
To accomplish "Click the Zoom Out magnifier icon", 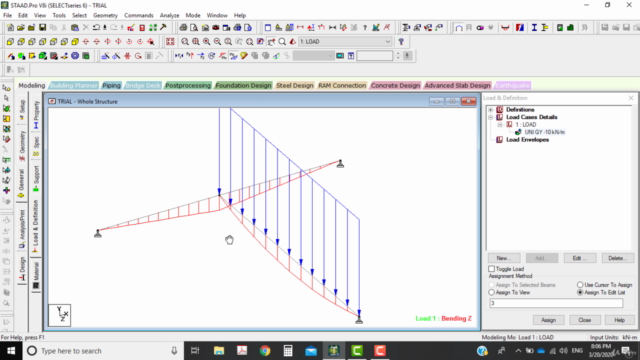I will 217,42.
